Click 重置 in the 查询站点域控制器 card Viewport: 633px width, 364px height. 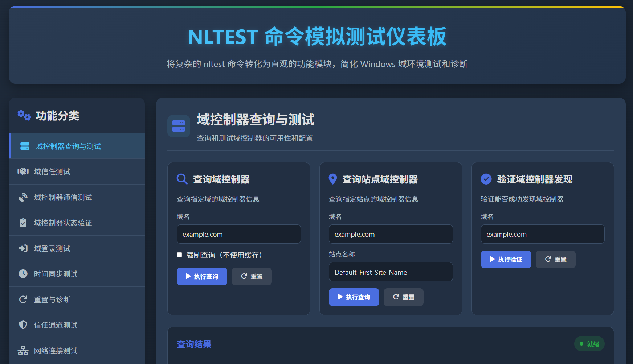(x=404, y=297)
